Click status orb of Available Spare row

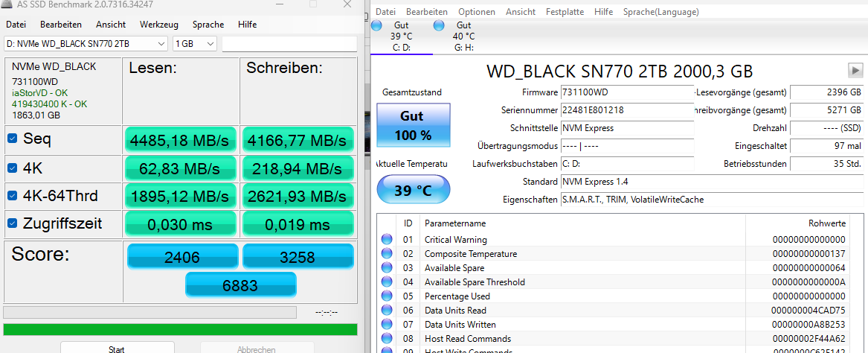click(x=386, y=267)
